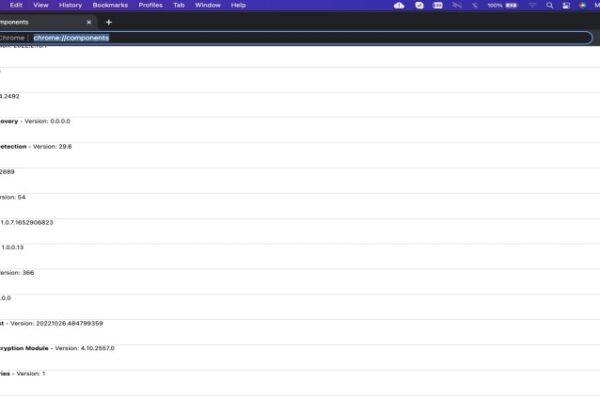Click the version 20221026.484799359
Viewport: 600px width, 400px height.
[x=69, y=323]
